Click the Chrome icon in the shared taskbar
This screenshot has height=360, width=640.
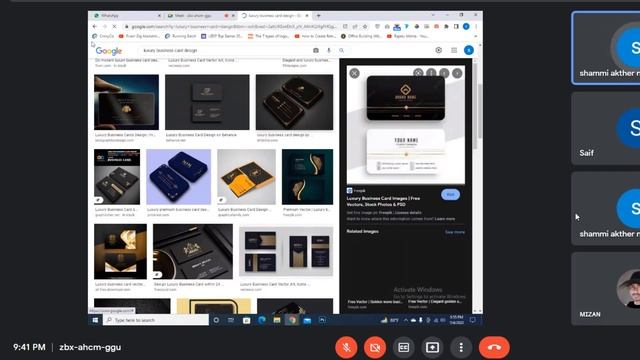tap(292, 320)
